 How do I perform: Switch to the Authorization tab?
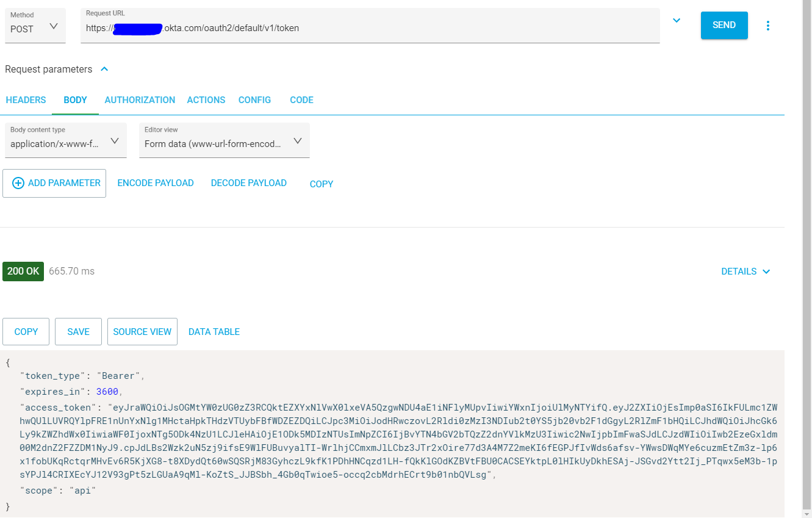tap(140, 100)
